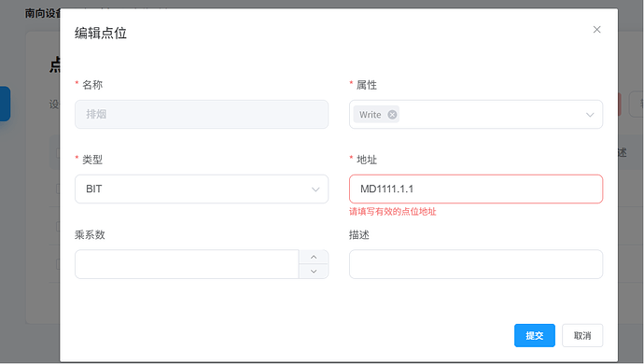Focus the 地址 field containing MD1111.1.1
The image size is (644, 364).
[x=476, y=189]
